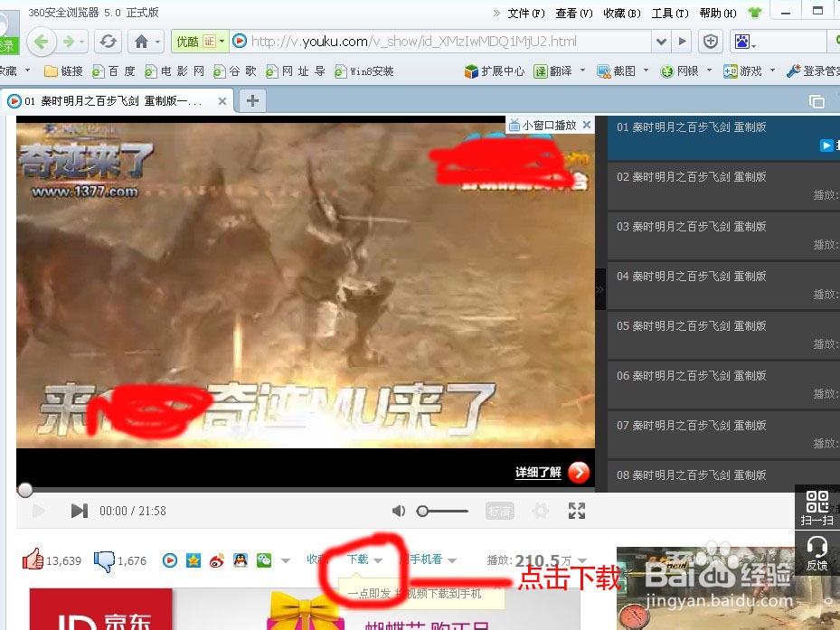Click the address bar go arrow
This screenshot has width=840, height=630.
682,42
